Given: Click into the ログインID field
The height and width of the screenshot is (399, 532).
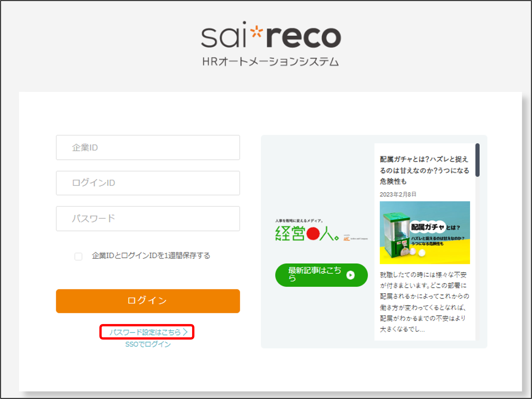Looking at the screenshot, I should pyautogui.click(x=148, y=183).
